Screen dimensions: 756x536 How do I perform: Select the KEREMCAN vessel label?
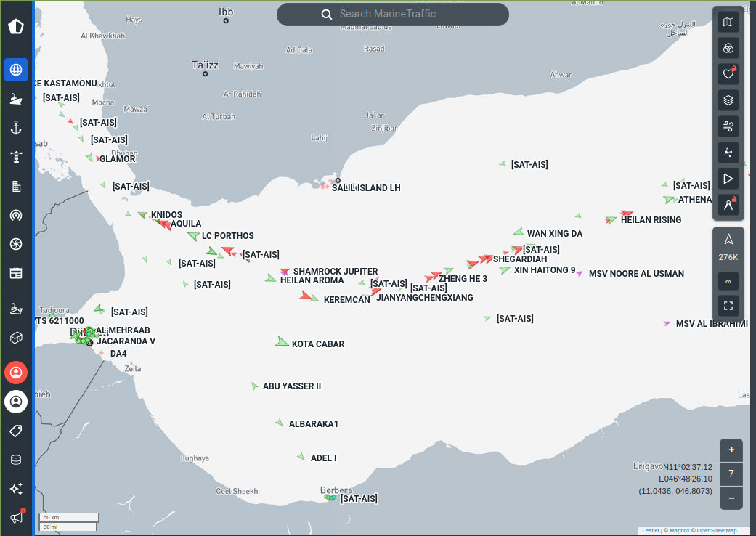coord(346,300)
